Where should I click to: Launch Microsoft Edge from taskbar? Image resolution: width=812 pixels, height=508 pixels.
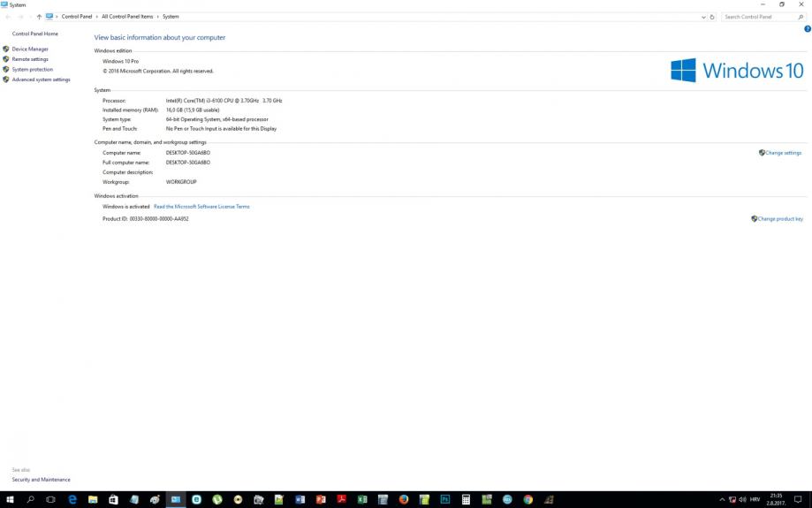coord(72,500)
